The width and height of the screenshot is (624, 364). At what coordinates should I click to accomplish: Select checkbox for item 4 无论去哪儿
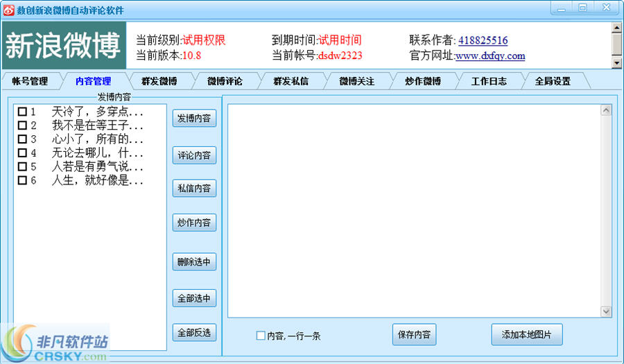pos(22,153)
